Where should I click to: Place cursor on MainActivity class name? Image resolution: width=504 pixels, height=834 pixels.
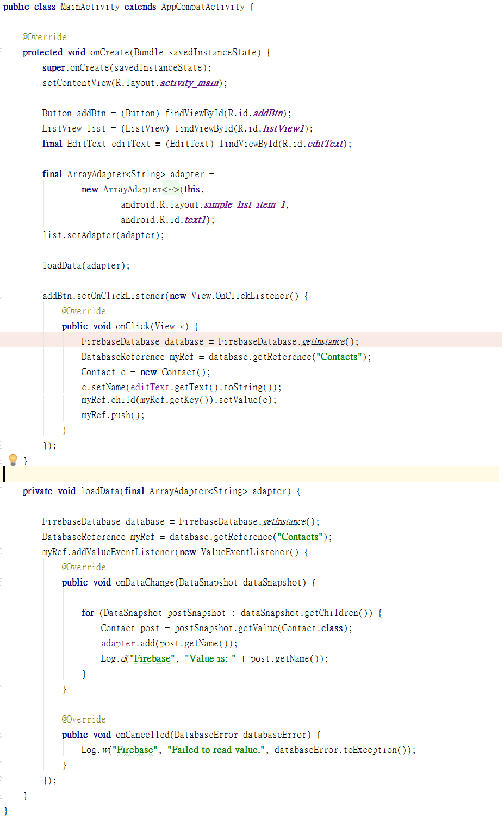click(x=90, y=7)
